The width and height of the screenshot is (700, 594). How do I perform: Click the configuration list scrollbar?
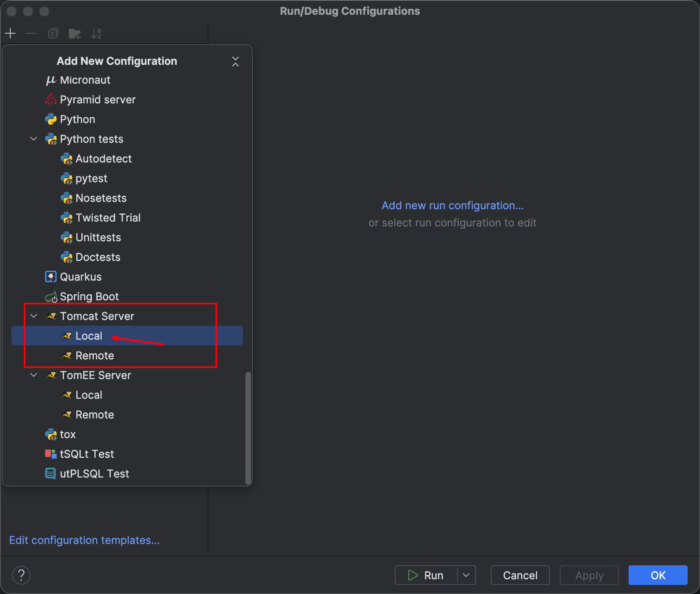click(248, 428)
